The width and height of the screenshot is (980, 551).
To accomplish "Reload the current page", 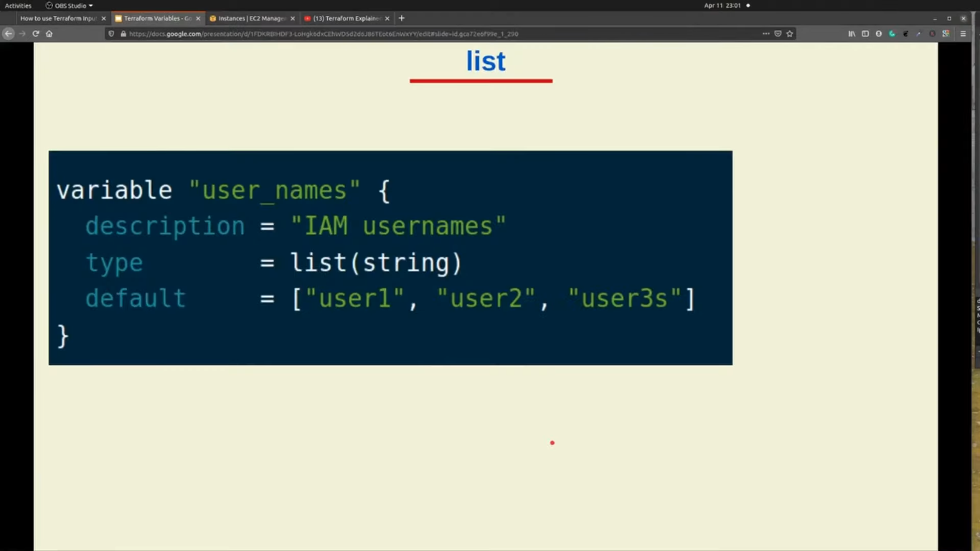I will pyautogui.click(x=35, y=34).
